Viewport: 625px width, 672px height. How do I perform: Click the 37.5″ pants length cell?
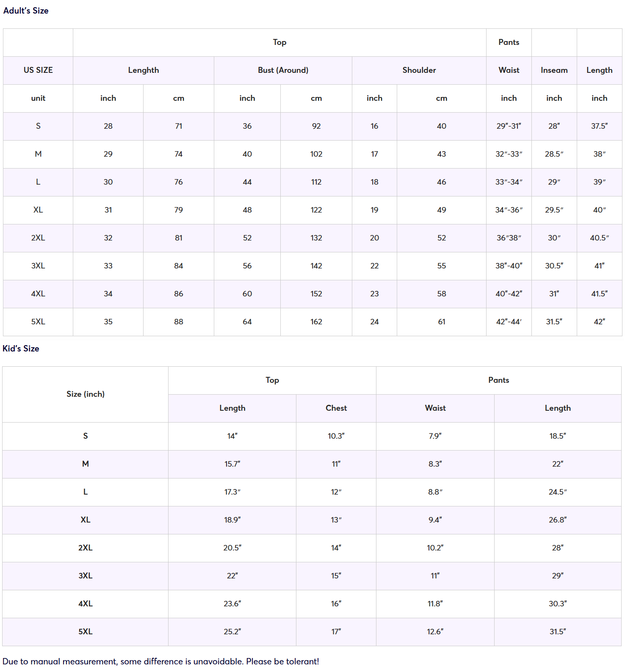pyautogui.click(x=599, y=126)
